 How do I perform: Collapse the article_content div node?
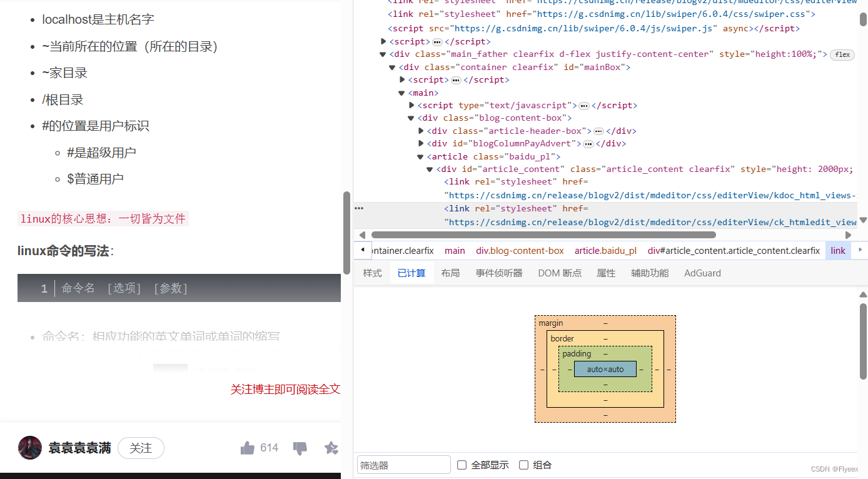pos(430,169)
